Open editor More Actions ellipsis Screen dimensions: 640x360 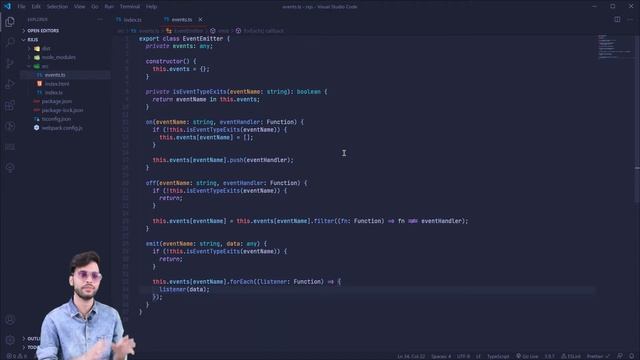[630, 19]
